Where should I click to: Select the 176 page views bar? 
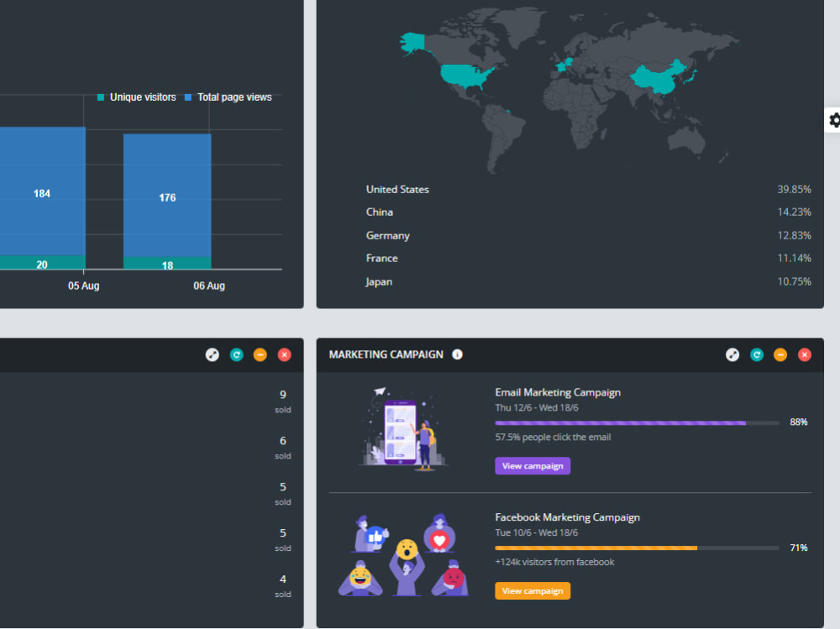coord(167,196)
